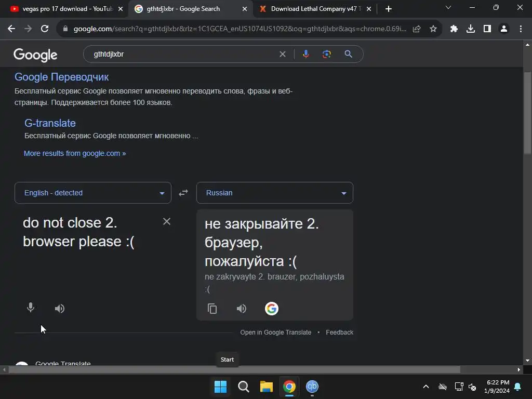
Task: Copy the Russian translation
Action: click(212, 309)
